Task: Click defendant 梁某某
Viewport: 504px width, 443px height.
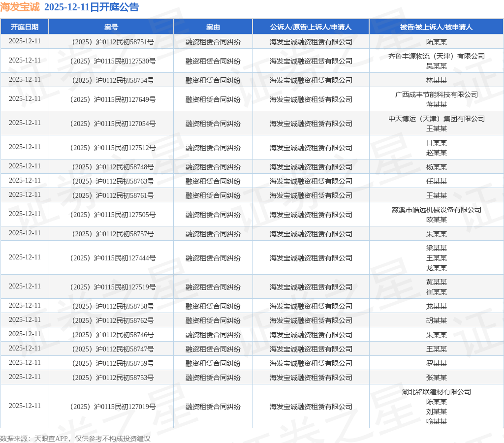Action: 436,248
